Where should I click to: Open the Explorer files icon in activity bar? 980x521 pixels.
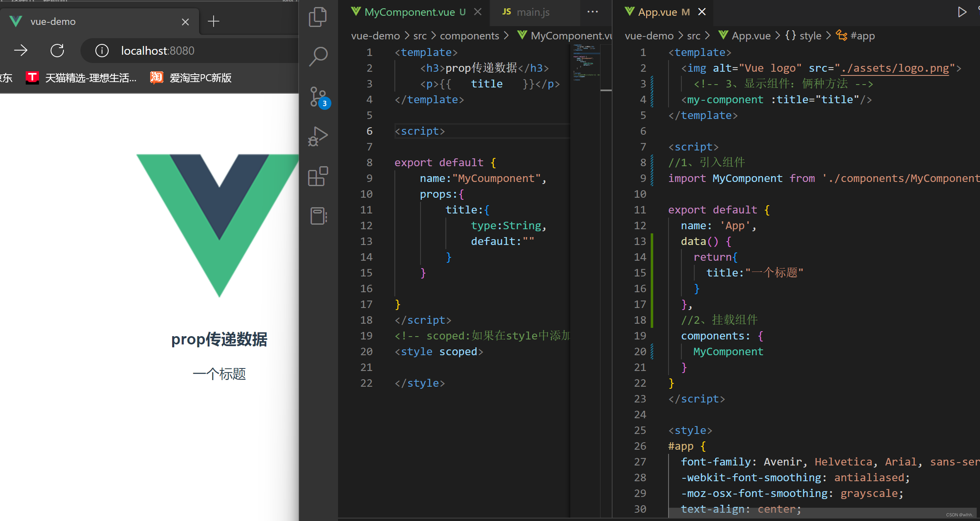(x=318, y=17)
